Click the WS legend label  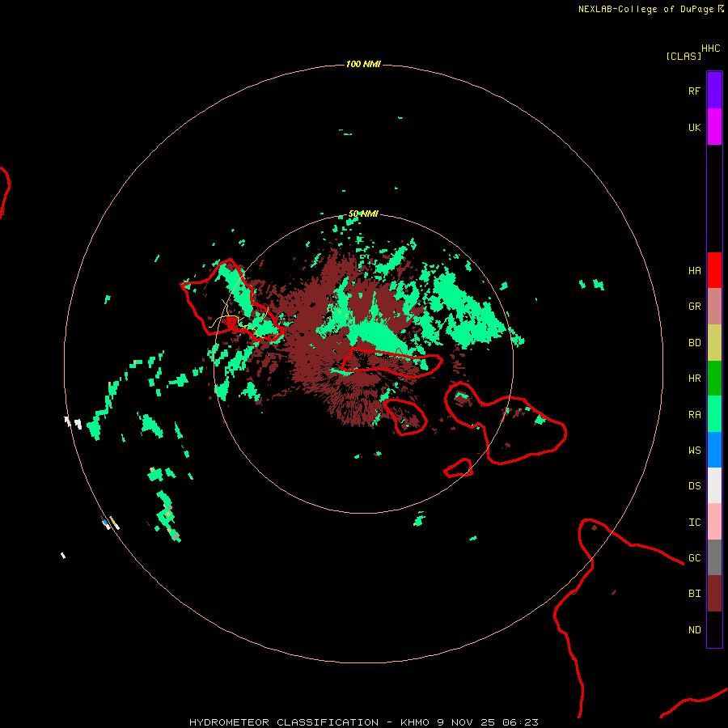[x=694, y=450]
